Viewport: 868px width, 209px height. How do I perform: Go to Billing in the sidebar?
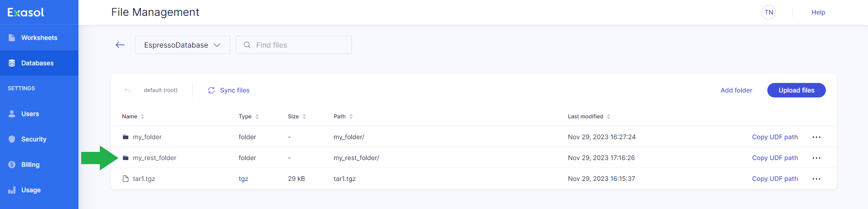point(30,165)
